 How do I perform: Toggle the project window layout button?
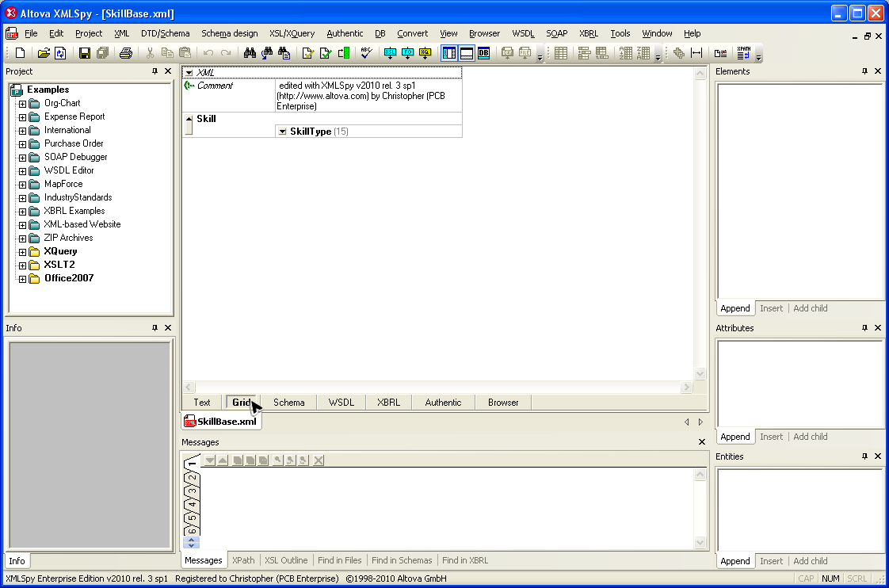click(x=449, y=53)
